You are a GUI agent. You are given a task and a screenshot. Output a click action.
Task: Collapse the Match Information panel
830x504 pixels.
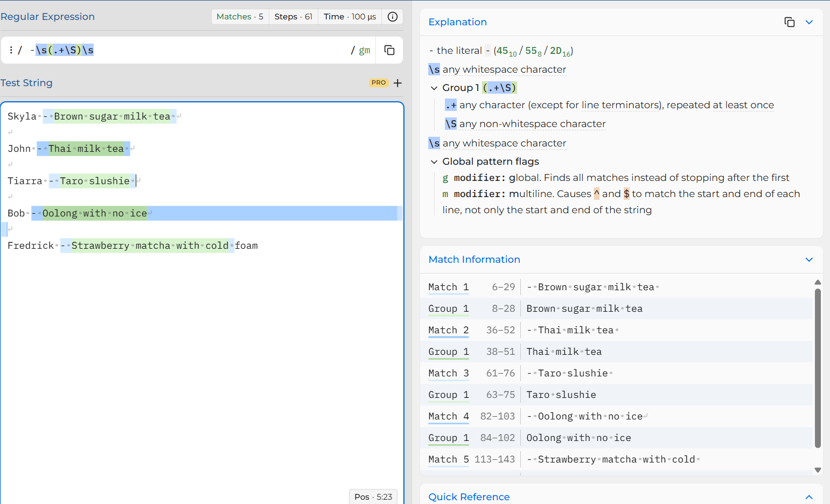tap(809, 260)
